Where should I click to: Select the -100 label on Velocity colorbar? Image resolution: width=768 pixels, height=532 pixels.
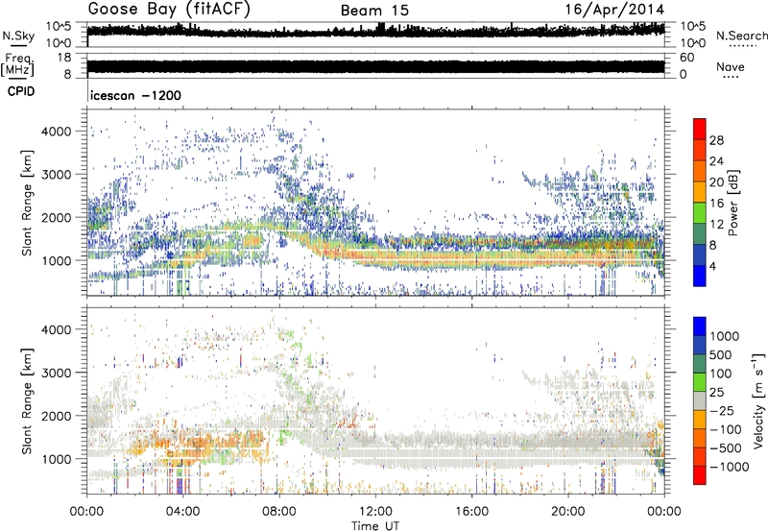[x=726, y=429]
